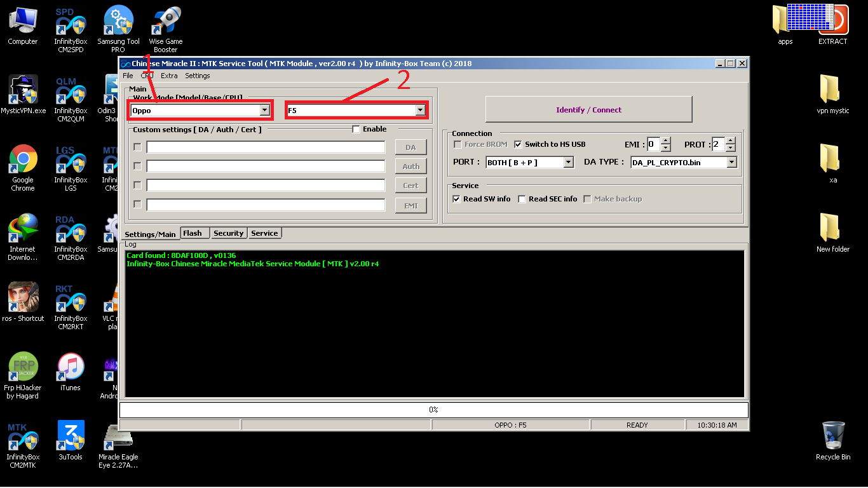The height and width of the screenshot is (488, 868).
Task: Open the Oppo brand dropdown
Action: point(265,110)
